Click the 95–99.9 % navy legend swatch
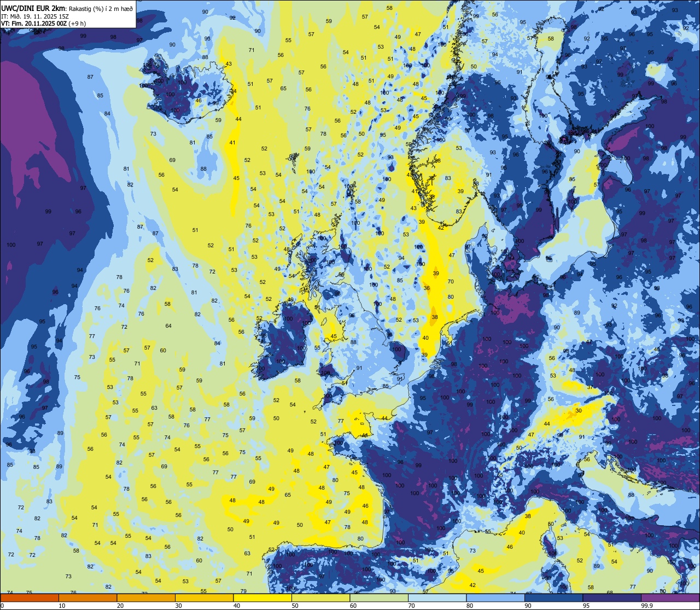This screenshot has height=610, width=700. 612,597
